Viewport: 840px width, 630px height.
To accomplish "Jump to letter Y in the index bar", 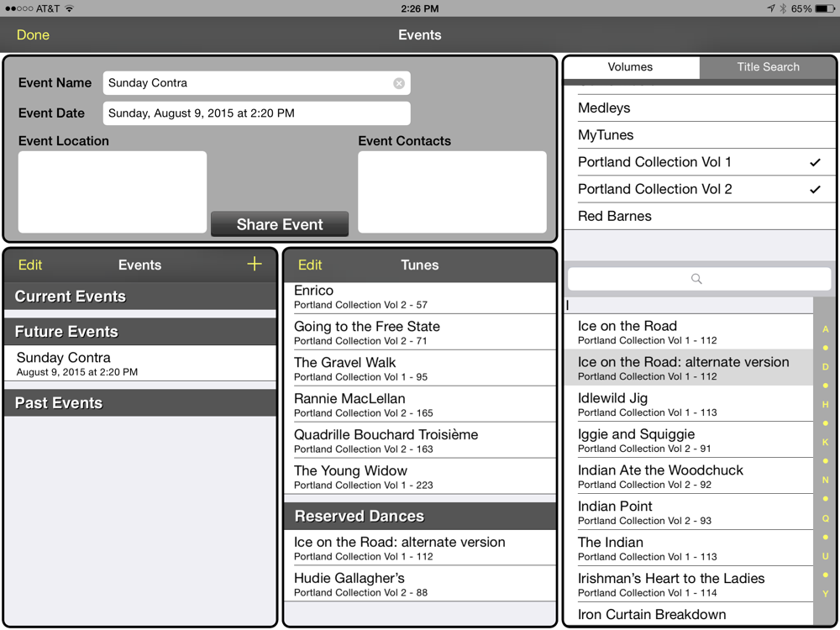I will 826,594.
